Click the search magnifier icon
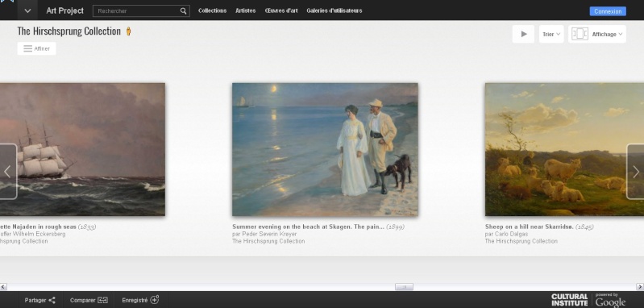Image resolution: width=644 pixels, height=308 pixels. coord(183,11)
